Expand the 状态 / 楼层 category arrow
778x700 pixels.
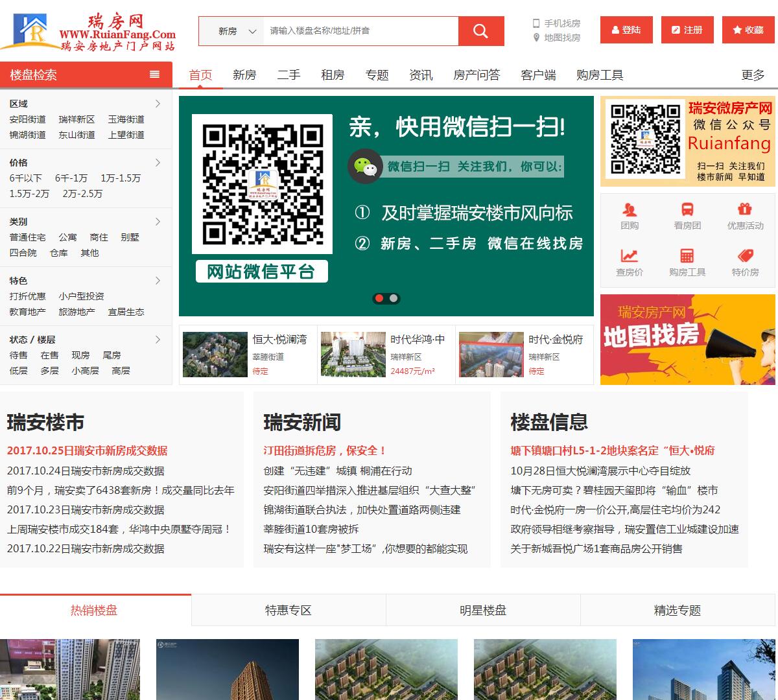pyautogui.click(x=158, y=340)
